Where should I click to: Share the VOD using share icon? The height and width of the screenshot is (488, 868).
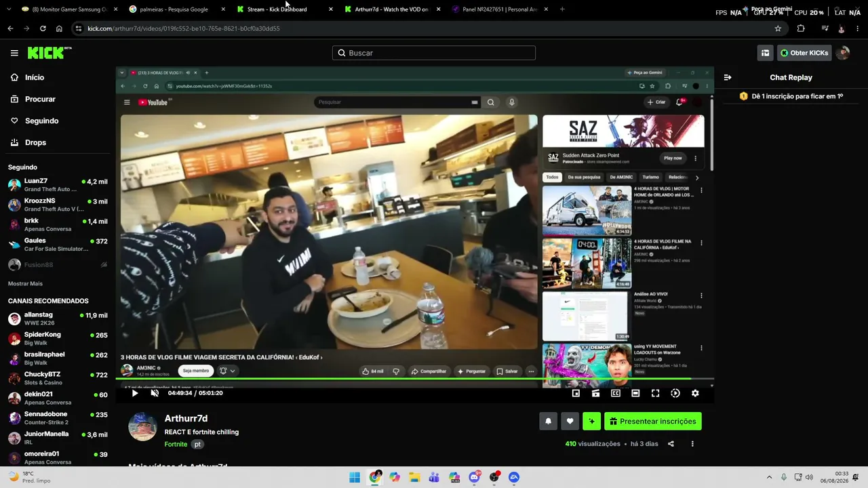(x=671, y=444)
